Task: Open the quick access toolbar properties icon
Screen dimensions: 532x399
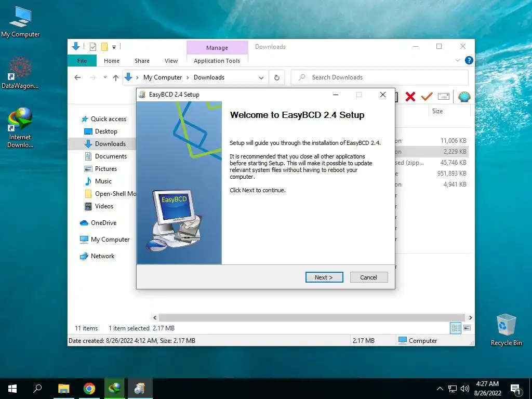Action: pos(92,46)
